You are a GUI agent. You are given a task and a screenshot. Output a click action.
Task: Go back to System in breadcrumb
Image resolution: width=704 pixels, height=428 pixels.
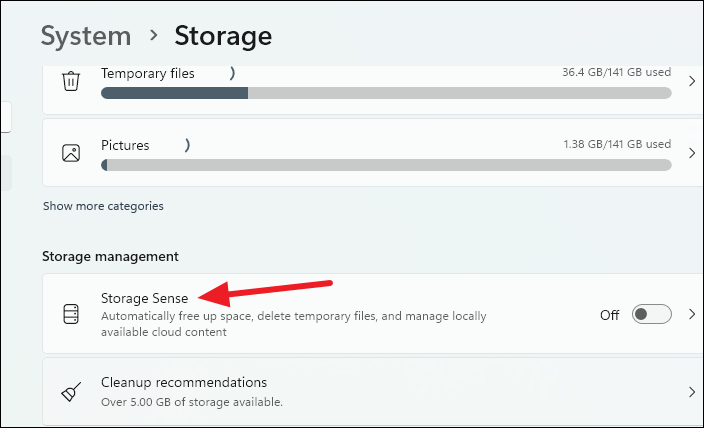tap(86, 36)
